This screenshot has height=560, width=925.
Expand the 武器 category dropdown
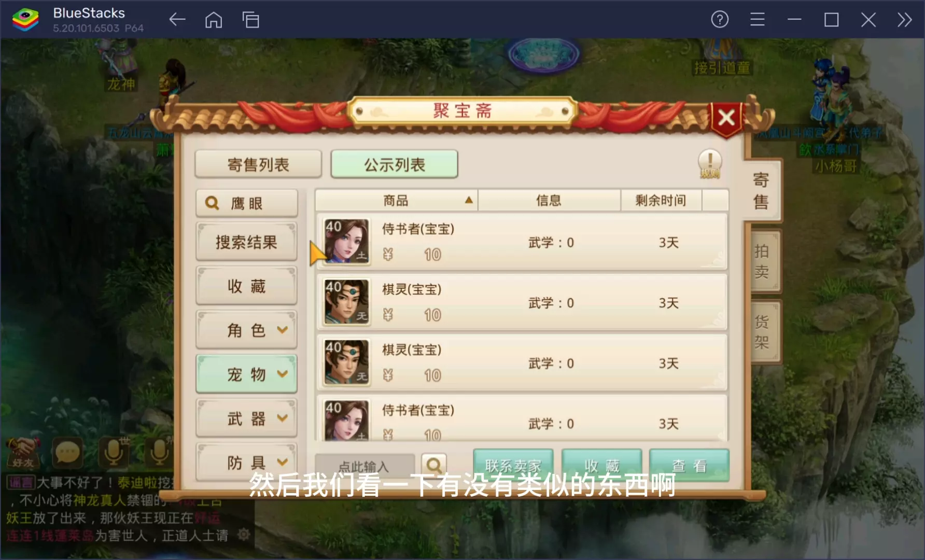[246, 418]
